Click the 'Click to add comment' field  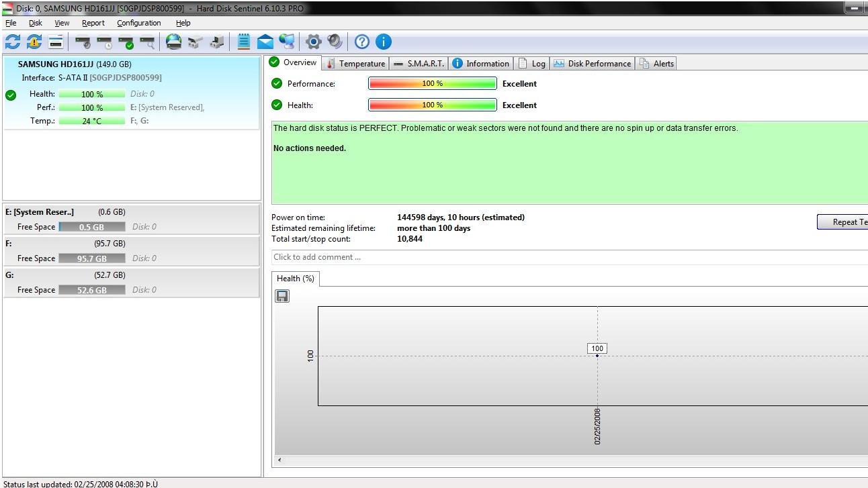[x=570, y=257]
